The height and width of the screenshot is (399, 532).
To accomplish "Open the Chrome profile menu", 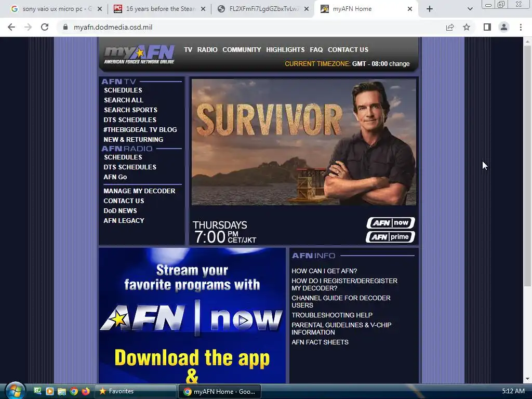I will click(x=504, y=27).
